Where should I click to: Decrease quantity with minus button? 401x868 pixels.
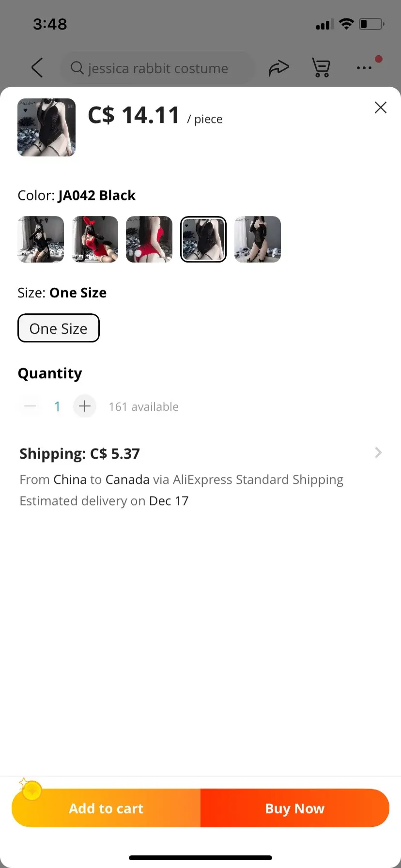click(x=30, y=406)
